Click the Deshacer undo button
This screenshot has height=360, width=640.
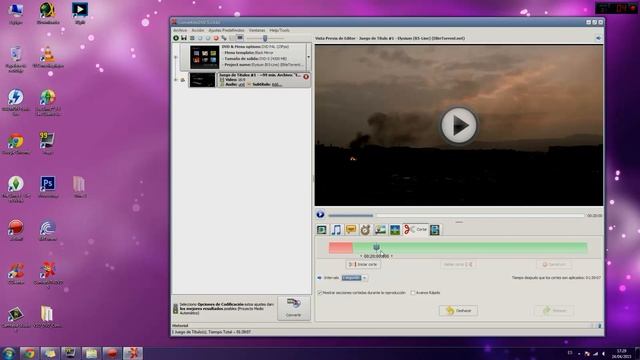coord(458,311)
